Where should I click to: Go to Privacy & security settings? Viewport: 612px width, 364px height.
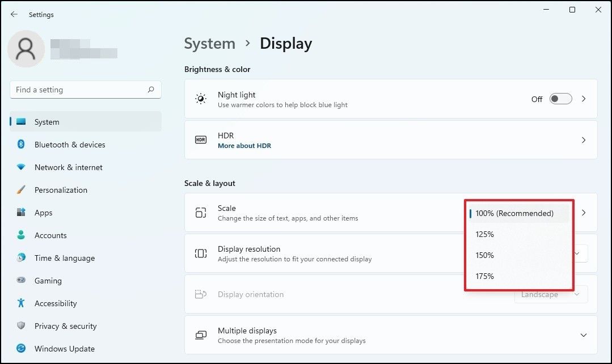tap(65, 326)
